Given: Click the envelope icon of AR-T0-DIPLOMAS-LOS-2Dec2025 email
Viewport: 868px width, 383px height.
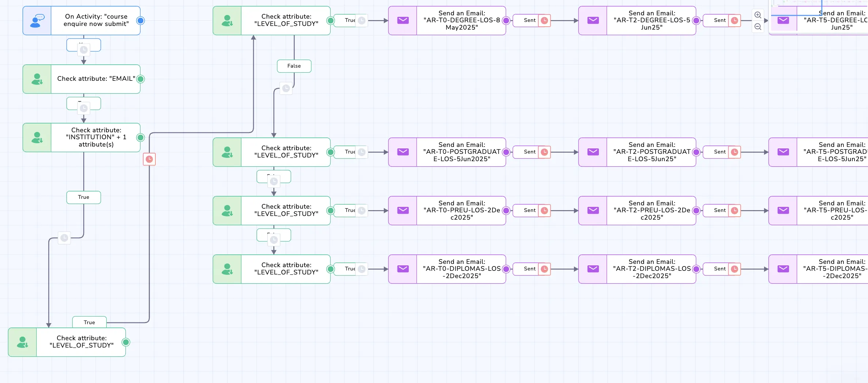Looking at the screenshot, I should [403, 269].
